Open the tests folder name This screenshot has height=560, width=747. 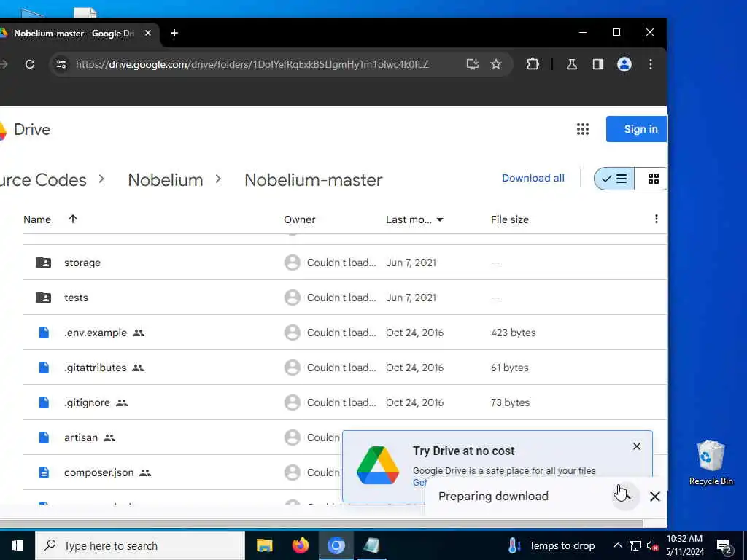[x=76, y=297]
